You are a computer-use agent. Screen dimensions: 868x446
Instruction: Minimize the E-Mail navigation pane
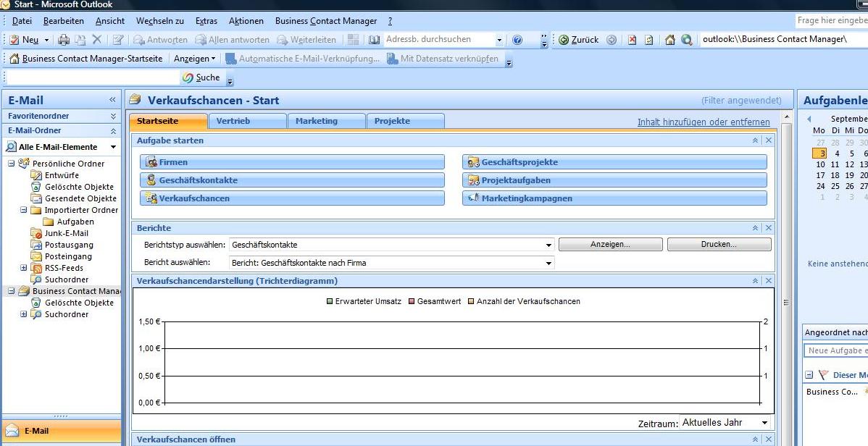click(x=112, y=100)
